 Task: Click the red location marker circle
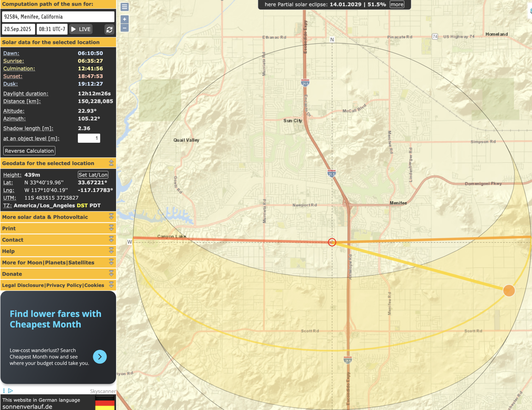[x=332, y=242]
